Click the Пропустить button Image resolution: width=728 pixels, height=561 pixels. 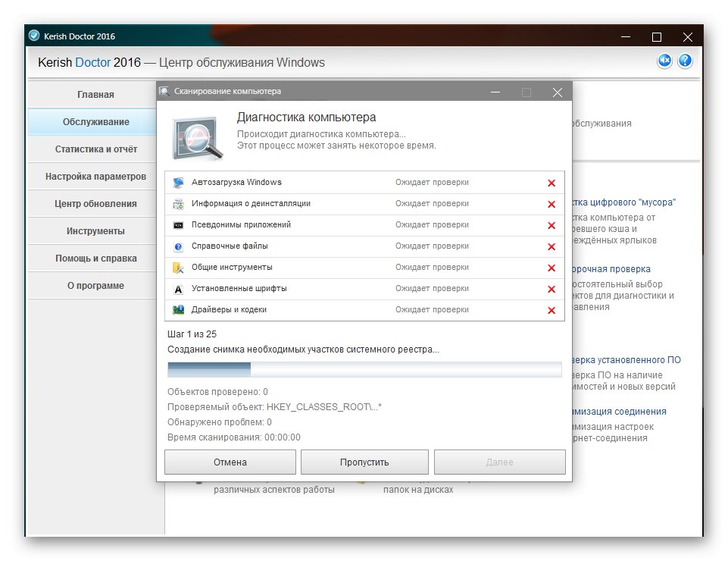point(364,462)
